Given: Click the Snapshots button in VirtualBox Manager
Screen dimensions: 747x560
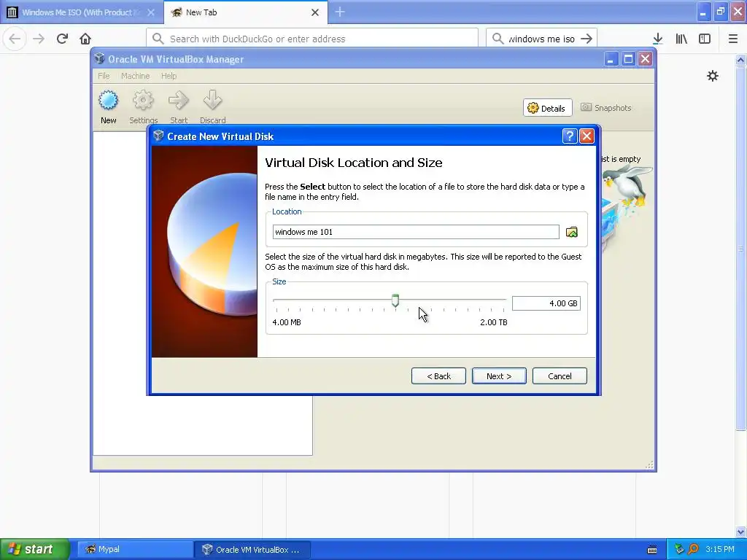Looking at the screenshot, I should point(606,108).
